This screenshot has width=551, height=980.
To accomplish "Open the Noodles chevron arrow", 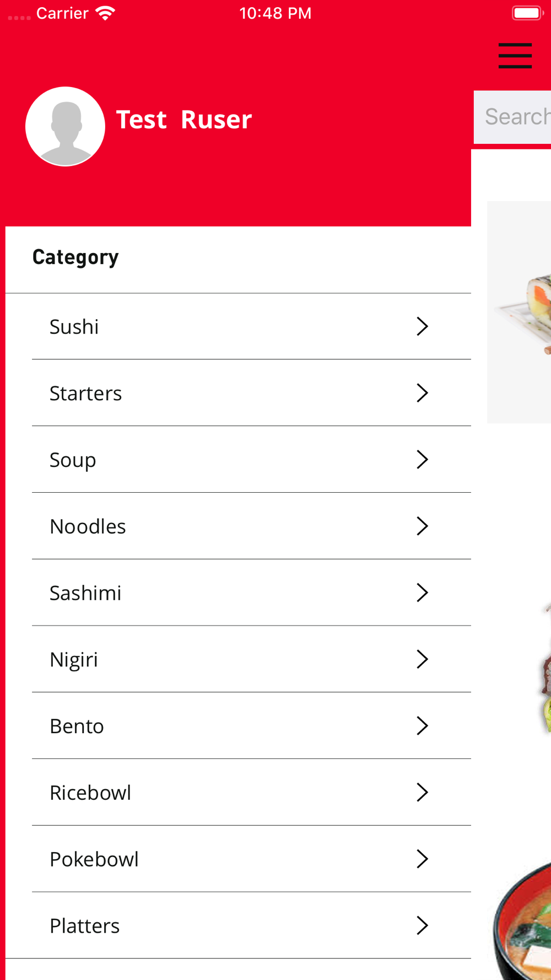I will pos(422,526).
